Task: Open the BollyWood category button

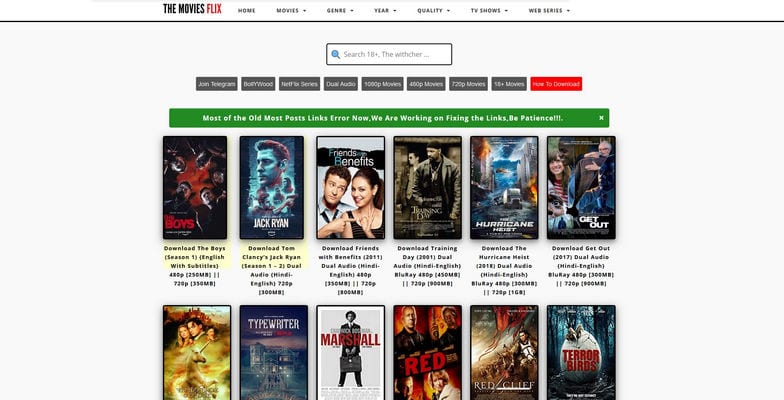Action: coord(258,84)
